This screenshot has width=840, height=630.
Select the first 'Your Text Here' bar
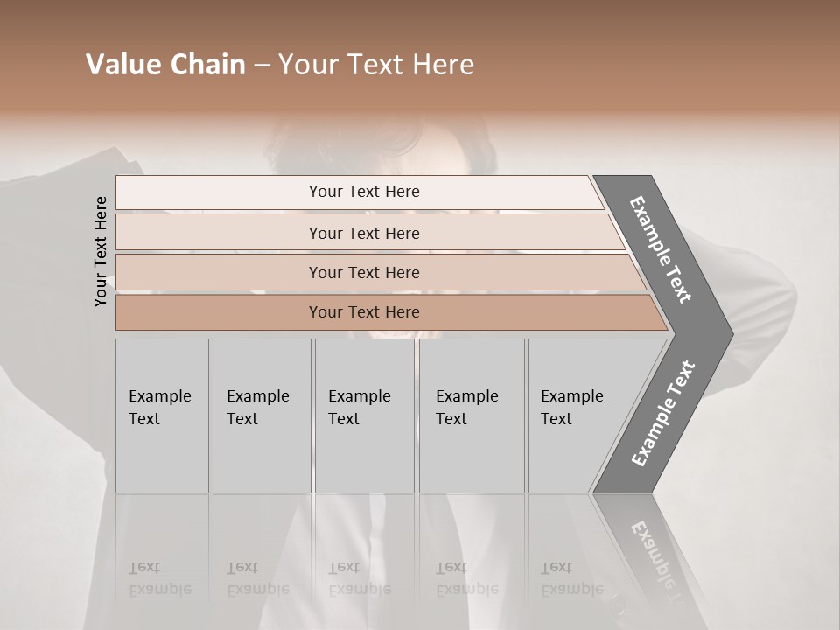click(363, 192)
